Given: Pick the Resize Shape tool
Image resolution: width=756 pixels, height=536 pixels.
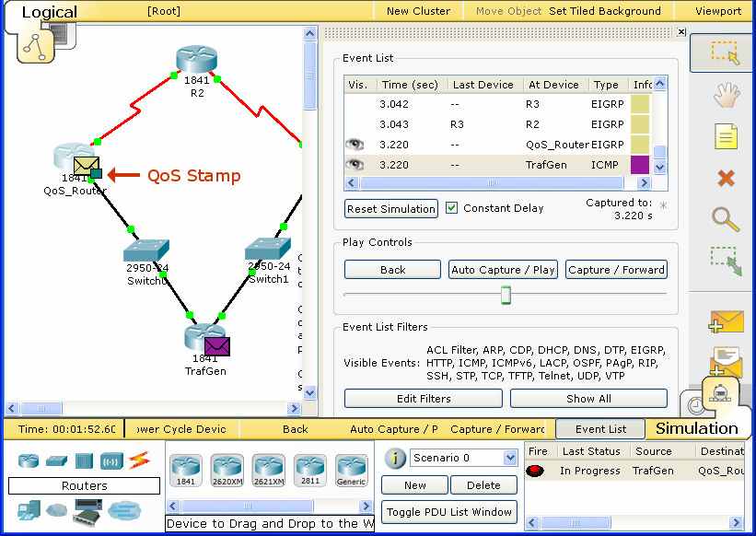Looking at the screenshot, I should pyautogui.click(x=726, y=261).
